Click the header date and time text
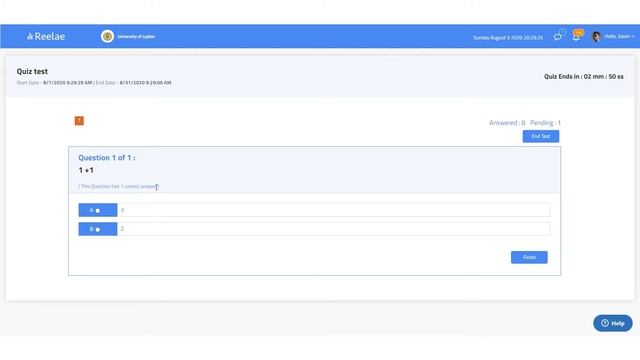Image resolution: width=640 pixels, height=360 pixels. (x=508, y=38)
